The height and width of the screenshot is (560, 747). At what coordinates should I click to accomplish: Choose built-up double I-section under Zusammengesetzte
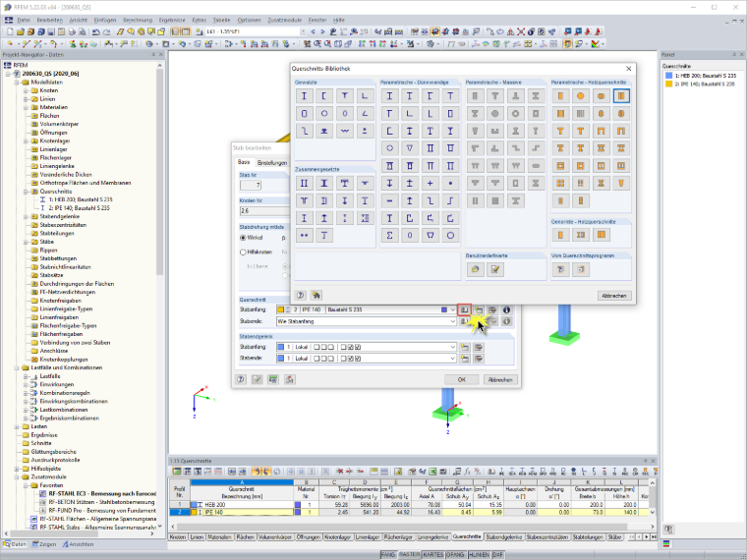(x=304, y=184)
